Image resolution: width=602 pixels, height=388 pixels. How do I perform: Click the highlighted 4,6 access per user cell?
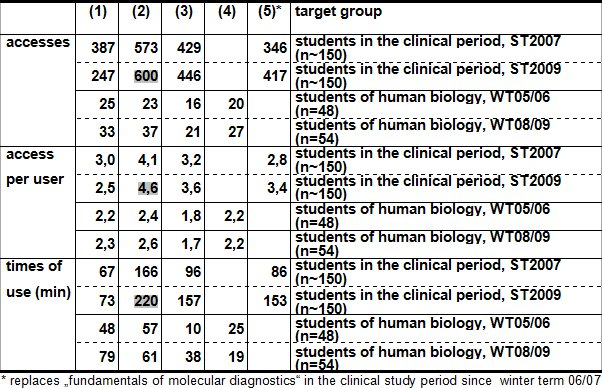(x=148, y=188)
